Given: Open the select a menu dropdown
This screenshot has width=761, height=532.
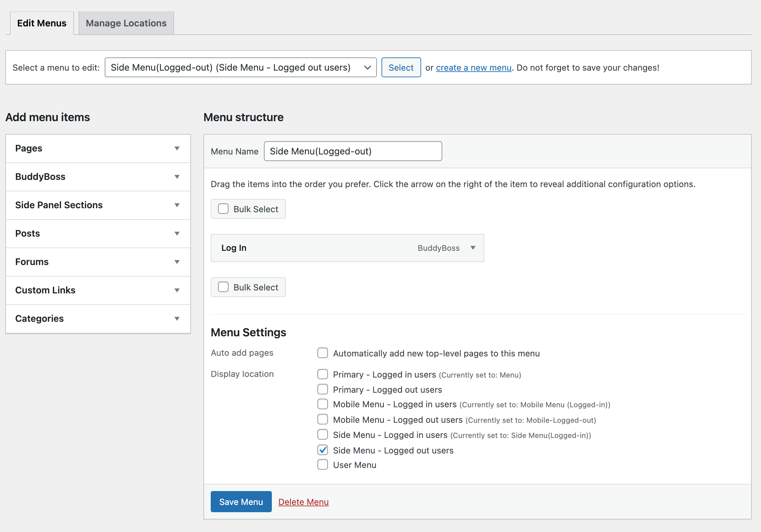Looking at the screenshot, I should tap(240, 68).
